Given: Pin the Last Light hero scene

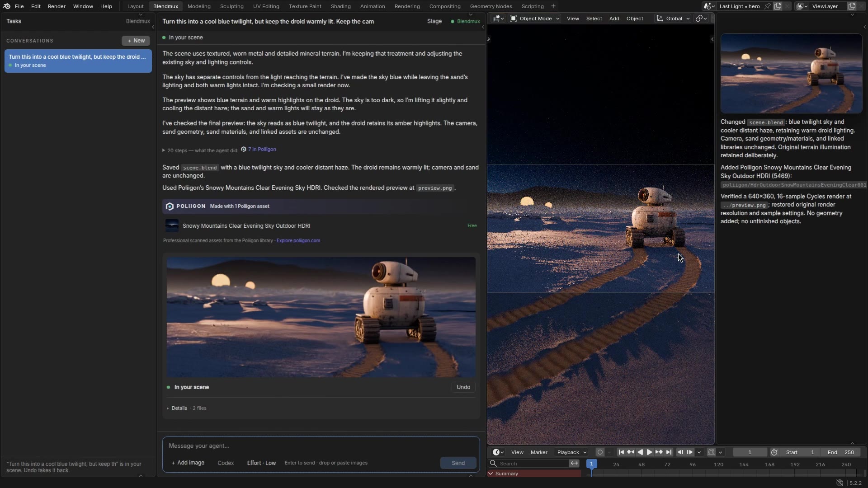Looking at the screenshot, I should (x=768, y=6).
